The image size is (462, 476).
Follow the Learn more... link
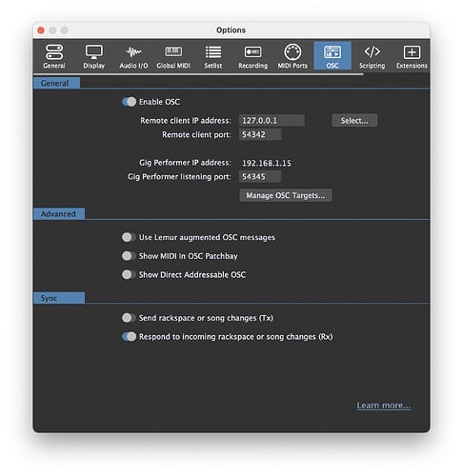point(384,406)
